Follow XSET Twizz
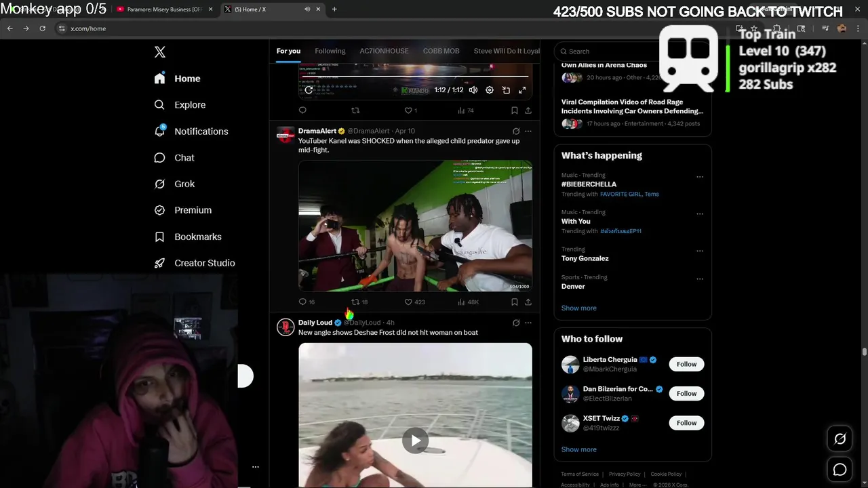Viewport: 868px width, 488px height. [686, 423]
